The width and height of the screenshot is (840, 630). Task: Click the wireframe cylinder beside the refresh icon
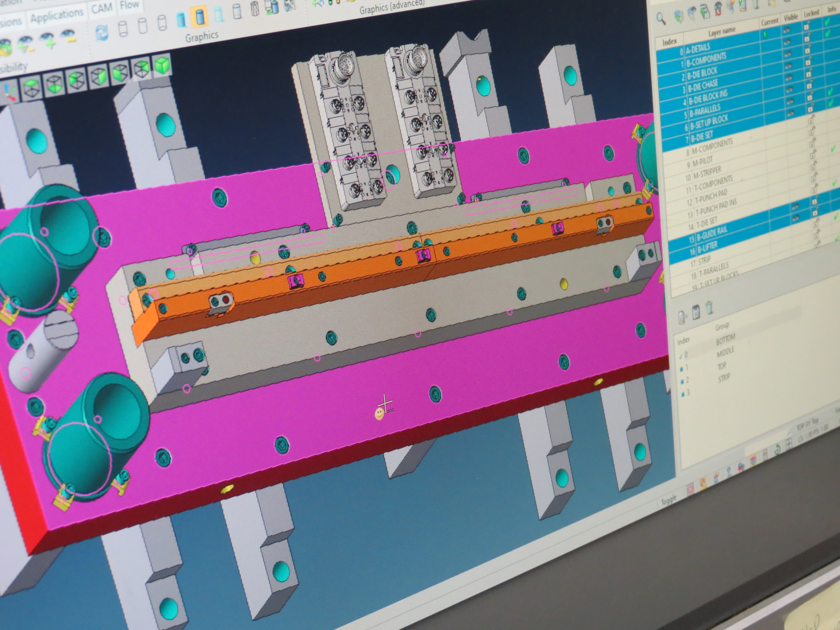[x=123, y=29]
